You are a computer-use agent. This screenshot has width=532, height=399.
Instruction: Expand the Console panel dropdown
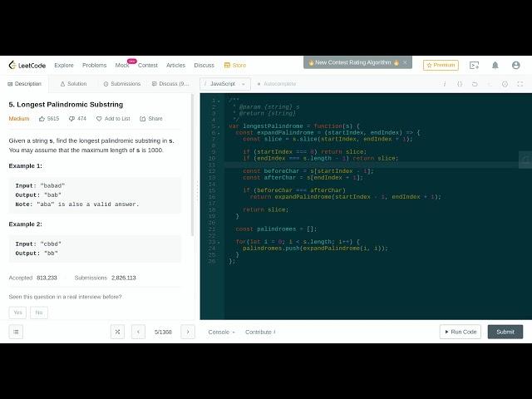click(x=222, y=332)
